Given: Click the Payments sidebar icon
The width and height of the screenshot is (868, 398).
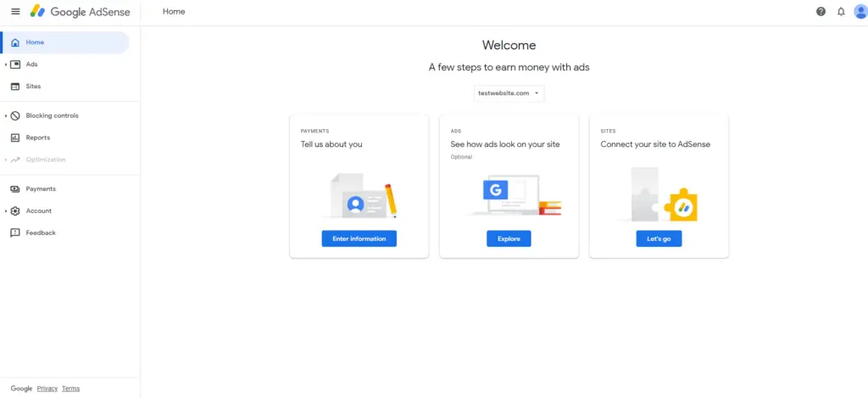Looking at the screenshot, I should (x=15, y=189).
